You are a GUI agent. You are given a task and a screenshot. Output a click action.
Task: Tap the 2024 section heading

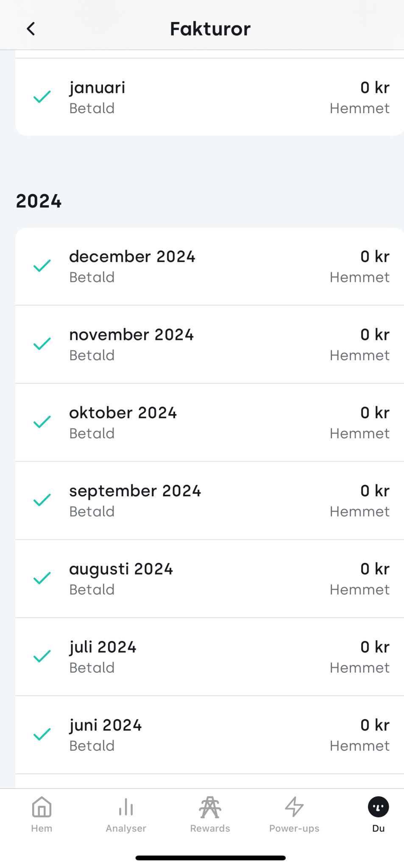coord(39,201)
